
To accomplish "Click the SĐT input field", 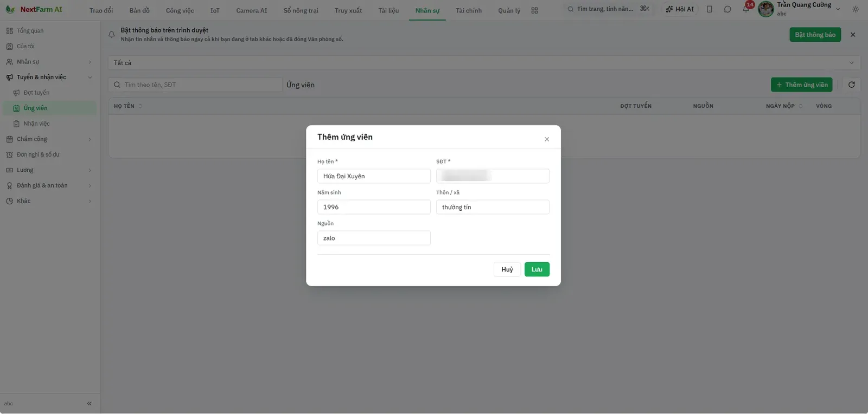I will point(493,176).
